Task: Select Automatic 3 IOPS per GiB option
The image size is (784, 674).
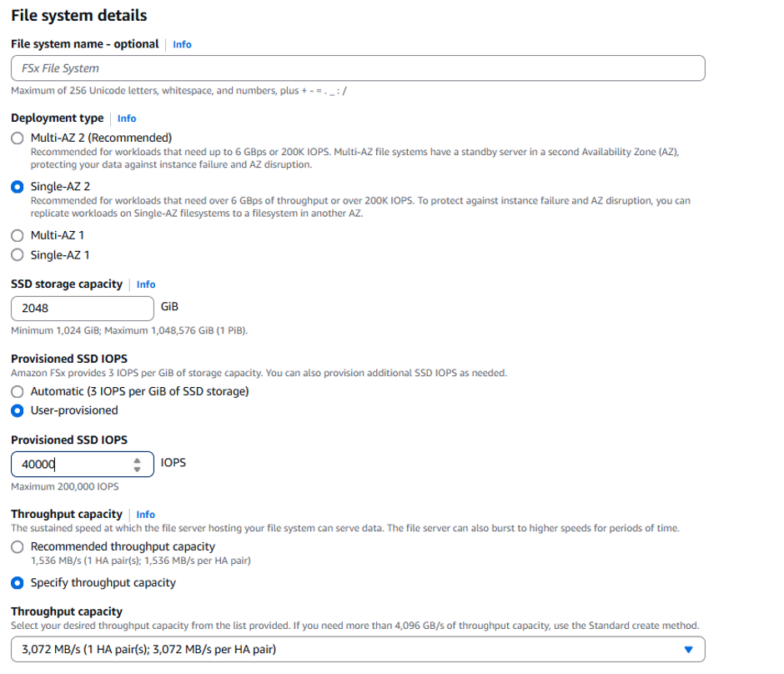Action: 18,391
